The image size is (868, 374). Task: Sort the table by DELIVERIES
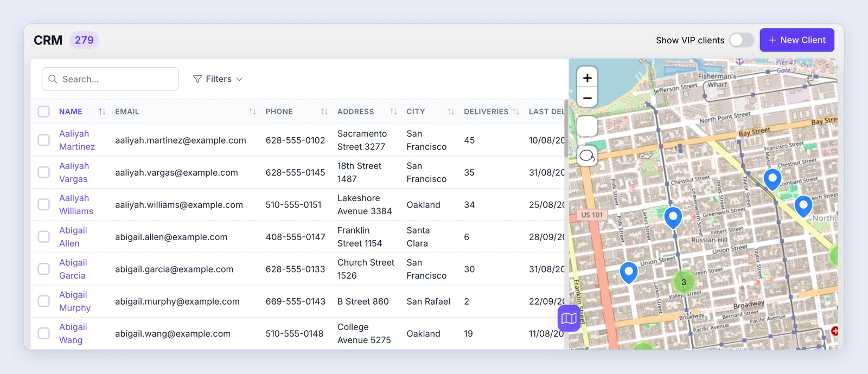tap(516, 112)
